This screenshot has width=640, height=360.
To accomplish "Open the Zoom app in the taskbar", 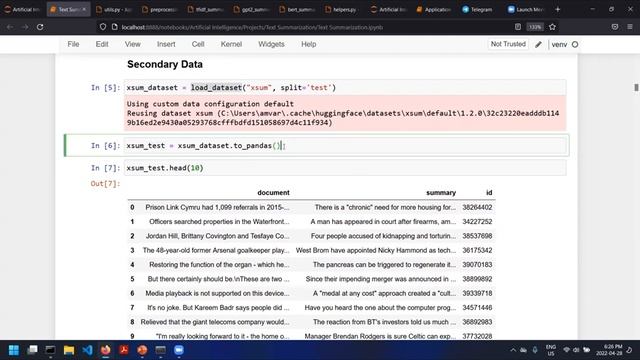I will pos(179,350).
